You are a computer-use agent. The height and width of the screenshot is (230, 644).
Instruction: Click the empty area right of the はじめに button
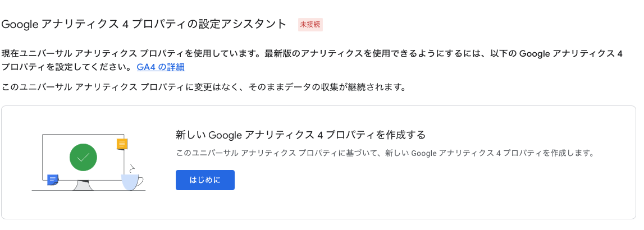tap(393, 180)
